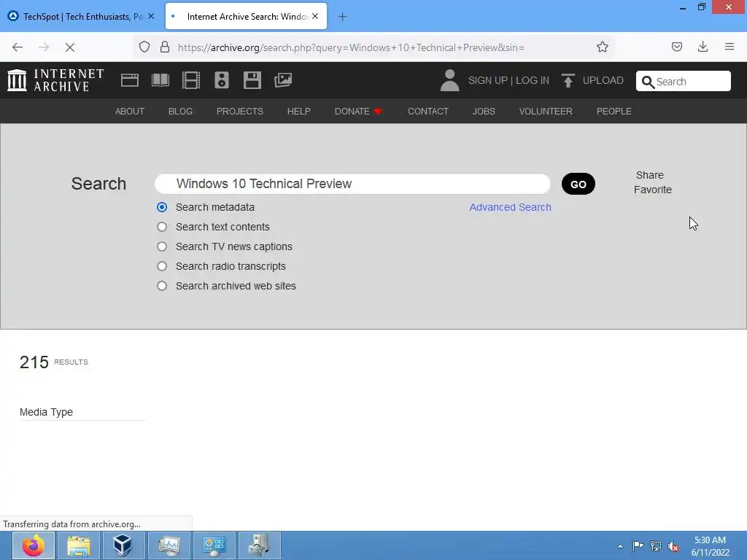
Task: Switch to Internet Archive Search tab
Action: click(246, 16)
